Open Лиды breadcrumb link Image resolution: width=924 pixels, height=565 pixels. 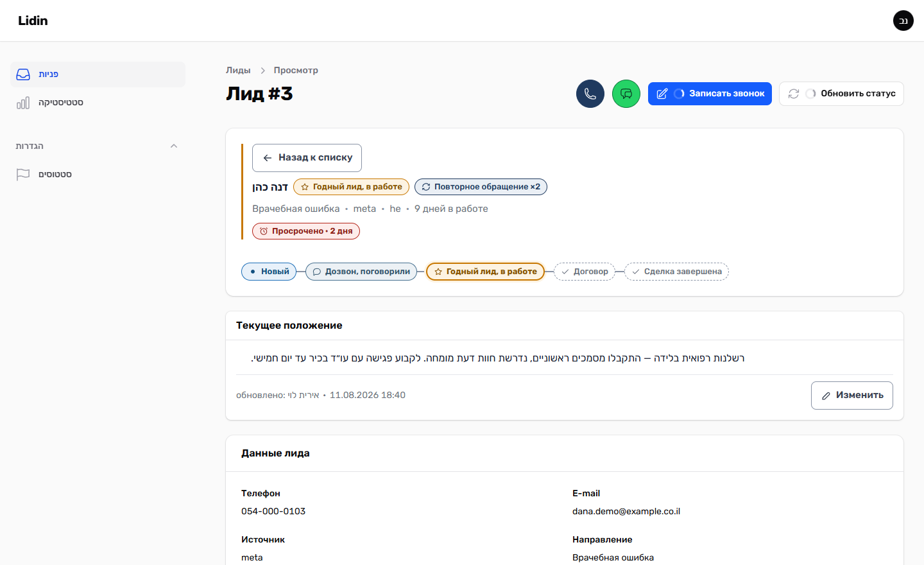(x=238, y=71)
